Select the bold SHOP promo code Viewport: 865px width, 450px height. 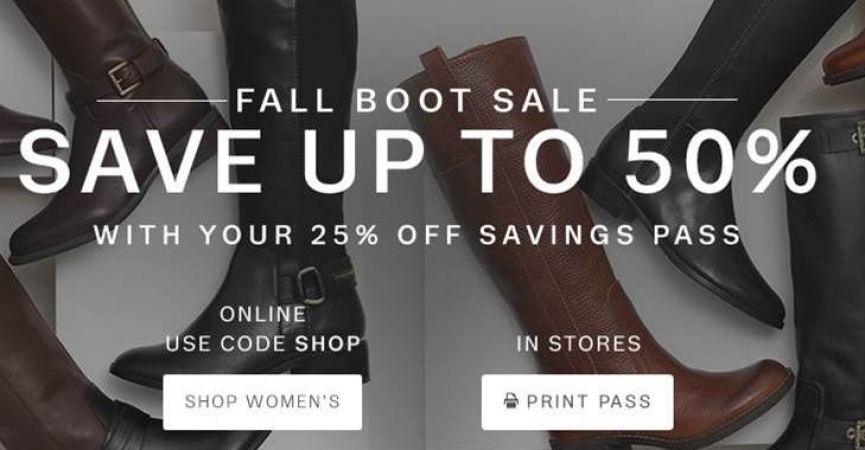(328, 344)
